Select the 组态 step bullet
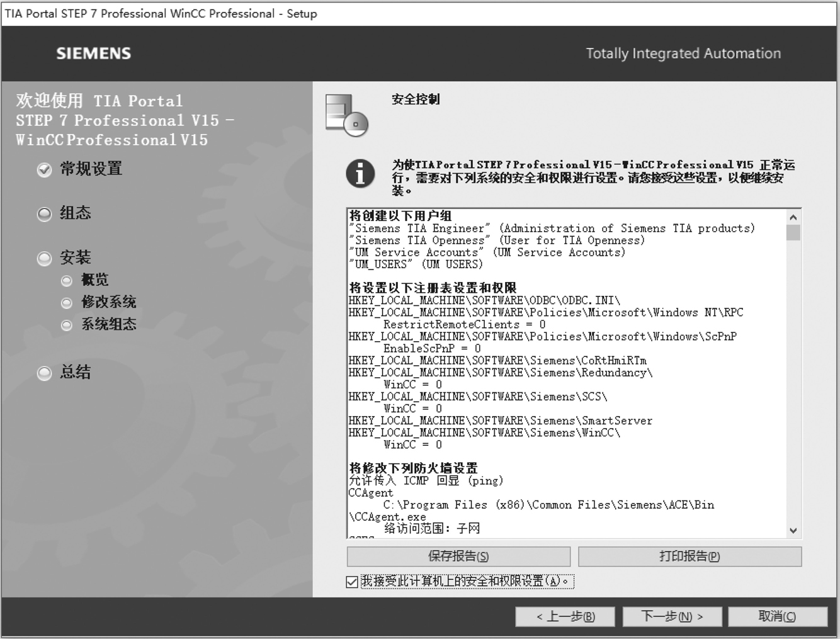Viewport: 840px width, 639px height. pos(44,214)
